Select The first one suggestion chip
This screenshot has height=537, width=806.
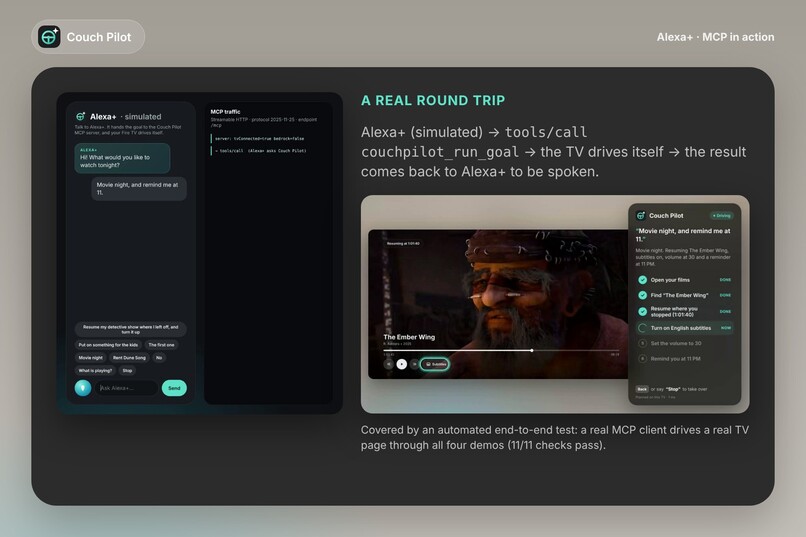tap(161, 345)
